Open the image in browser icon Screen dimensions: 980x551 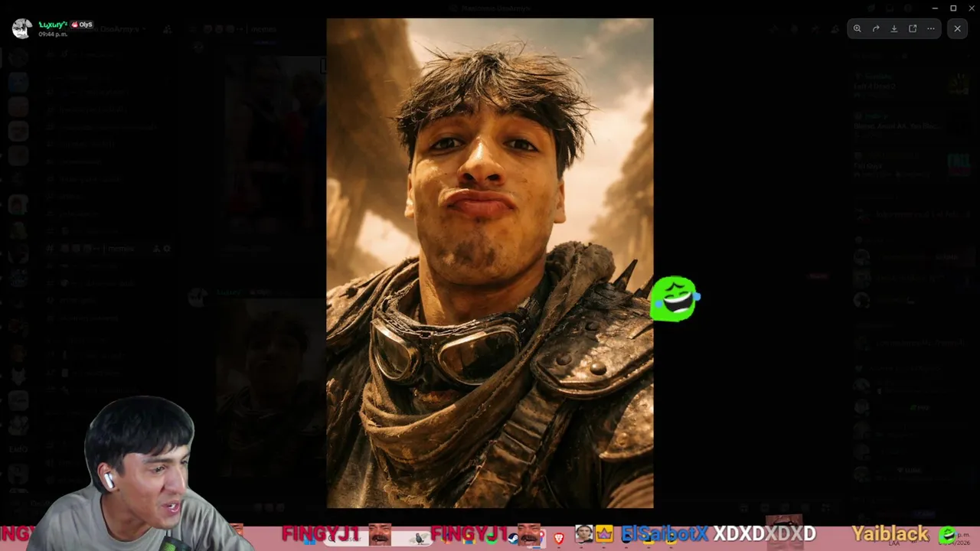(x=913, y=28)
